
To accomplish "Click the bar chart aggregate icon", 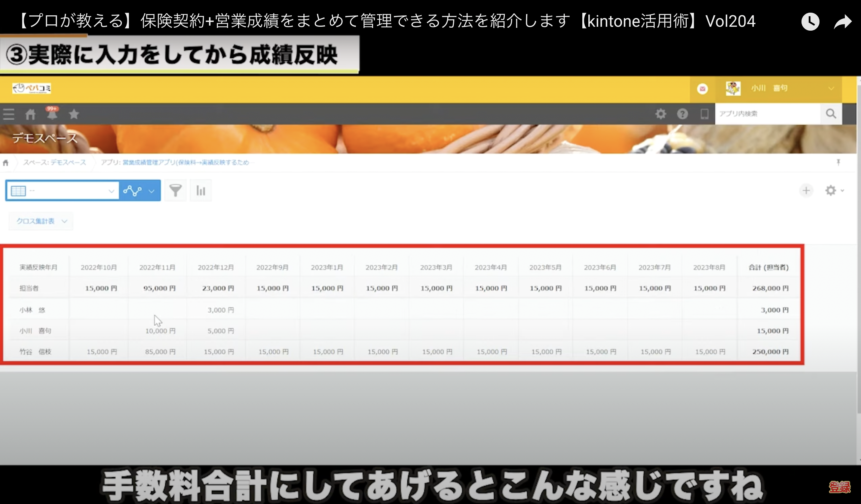I will click(x=201, y=191).
